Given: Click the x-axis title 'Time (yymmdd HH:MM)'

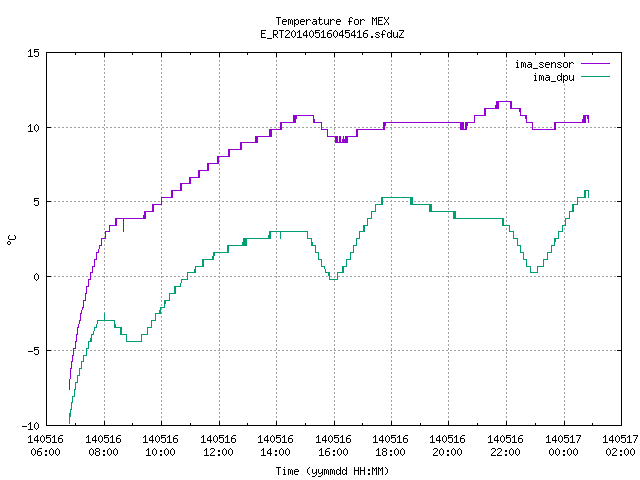Looking at the screenshot, I should tap(332, 471).
